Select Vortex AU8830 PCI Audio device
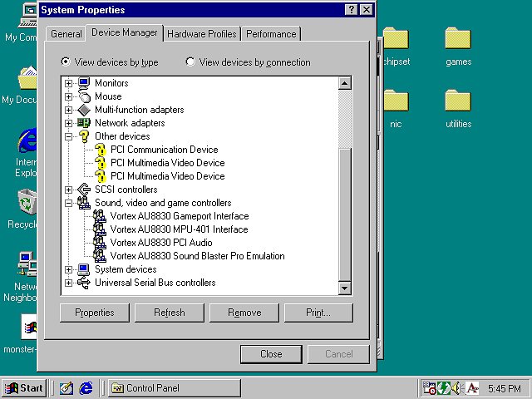Screen dimensions: 532x399 (161, 243)
